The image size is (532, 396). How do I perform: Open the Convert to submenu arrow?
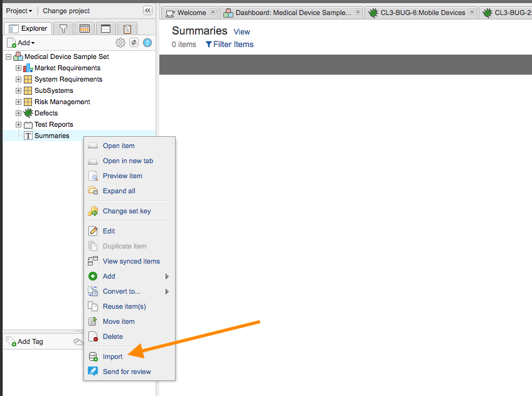167,291
